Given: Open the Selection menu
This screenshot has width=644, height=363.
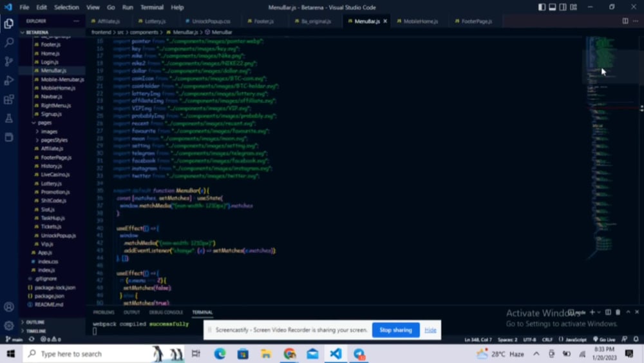Looking at the screenshot, I should click(66, 7).
